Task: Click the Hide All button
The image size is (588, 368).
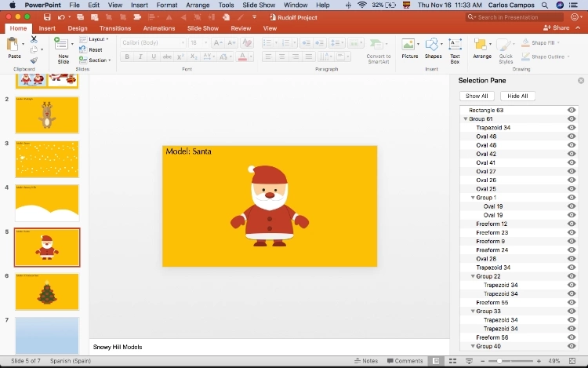Action: pyautogui.click(x=517, y=96)
